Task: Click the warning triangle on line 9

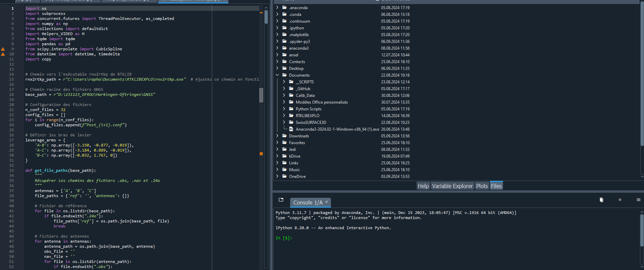Action: click(3, 49)
